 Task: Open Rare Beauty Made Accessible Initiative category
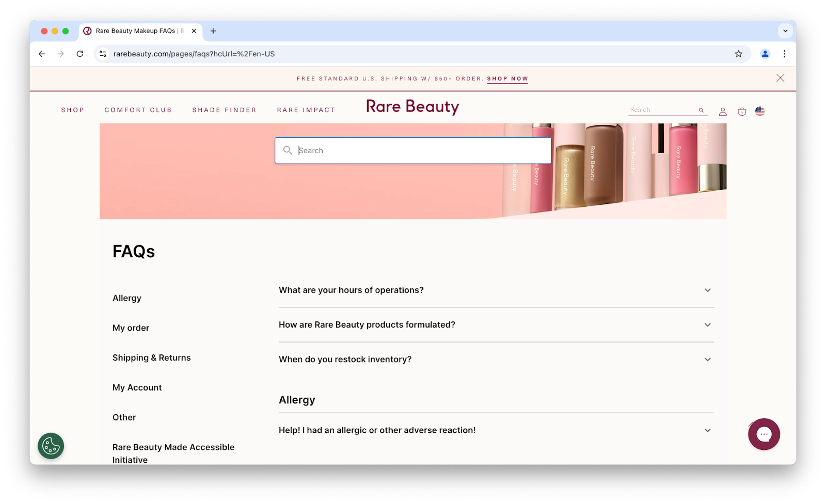[173, 453]
